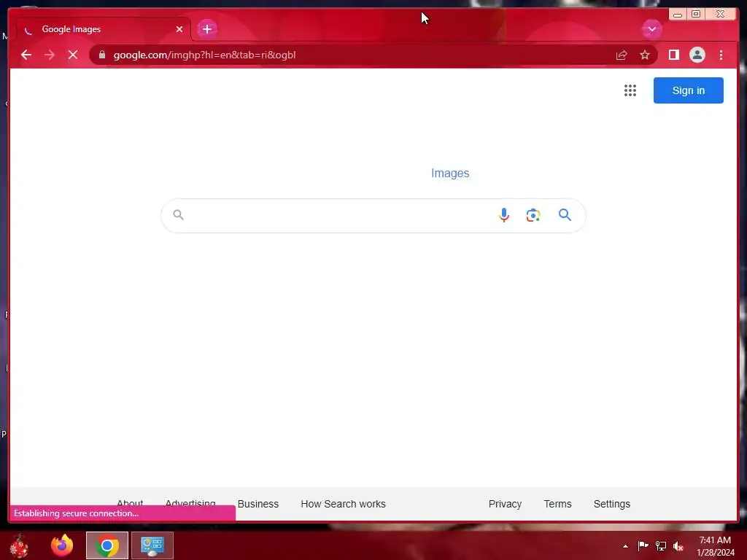Close the Google Images tab

(x=179, y=29)
